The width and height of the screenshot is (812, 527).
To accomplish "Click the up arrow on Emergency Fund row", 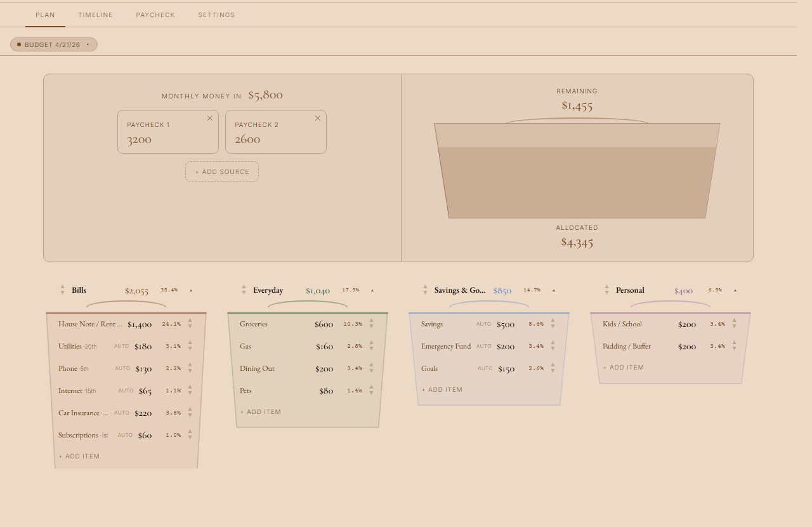I will pos(553,343).
